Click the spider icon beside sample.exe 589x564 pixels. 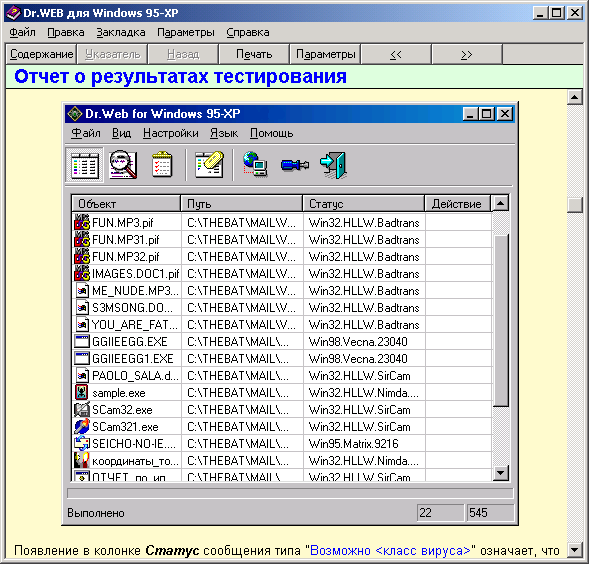point(82,392)
